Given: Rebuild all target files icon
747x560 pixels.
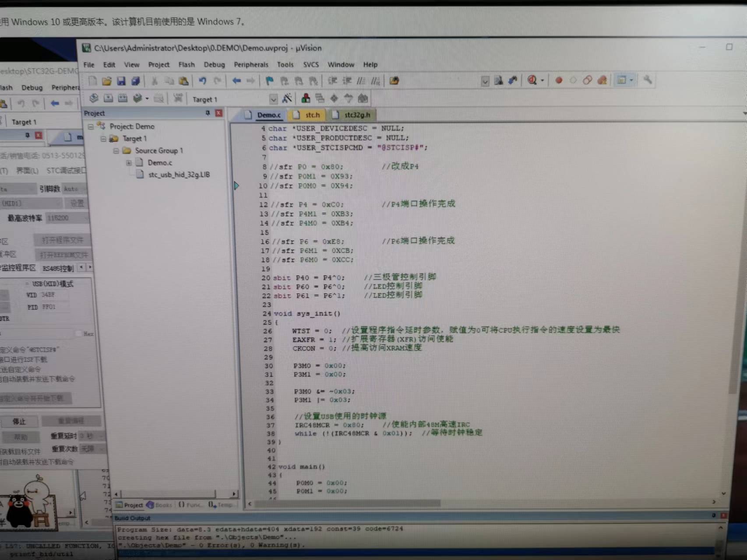Looking at the screenshot, I should 123,98.
